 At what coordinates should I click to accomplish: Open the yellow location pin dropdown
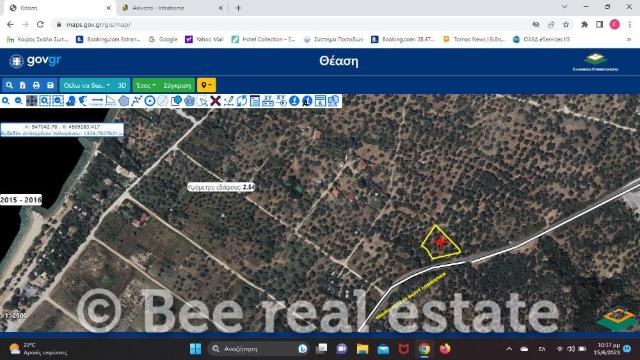point(207,85)
